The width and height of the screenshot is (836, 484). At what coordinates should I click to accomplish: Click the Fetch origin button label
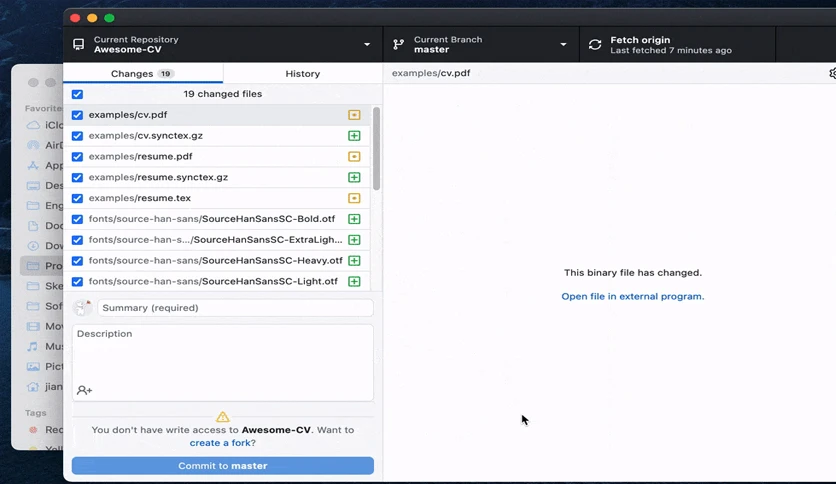pyautogui.click(x=640, y=40)
